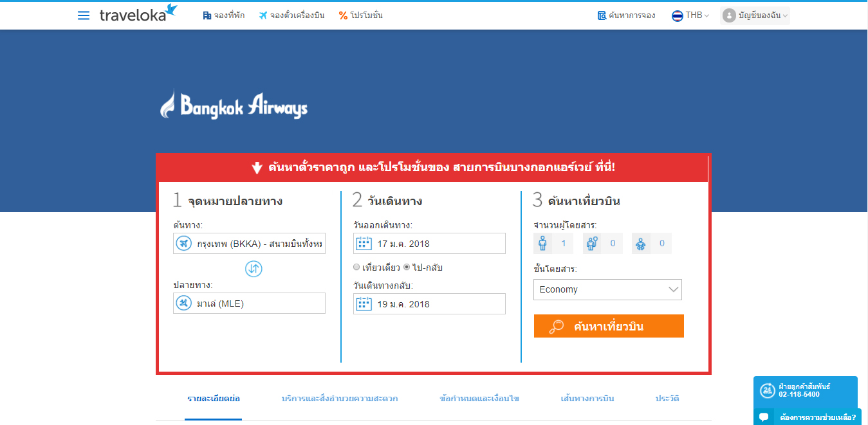Open the โปรโมชั่น menu item

click(x=361, y=15)
